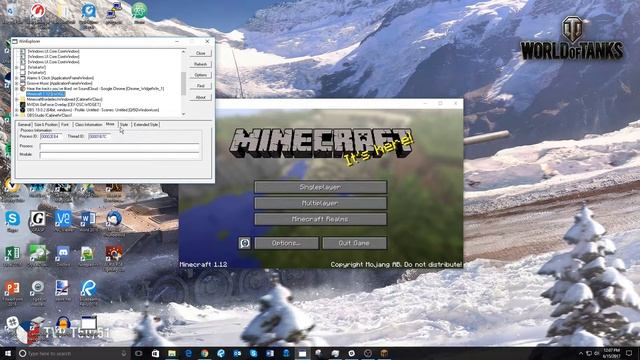Click the window list scroll-up arrow
This screenshot has width=640, height=360.
click(x=183, y=51)
